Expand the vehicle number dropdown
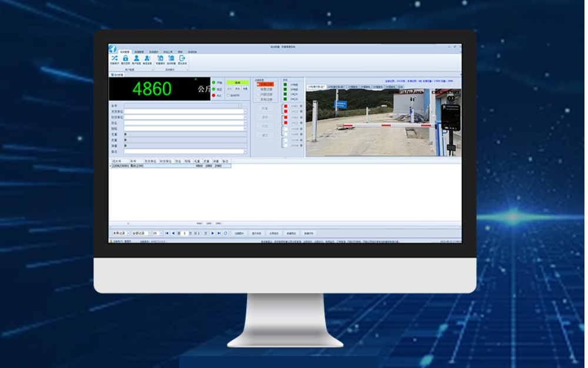 click(x=240, y=106)
